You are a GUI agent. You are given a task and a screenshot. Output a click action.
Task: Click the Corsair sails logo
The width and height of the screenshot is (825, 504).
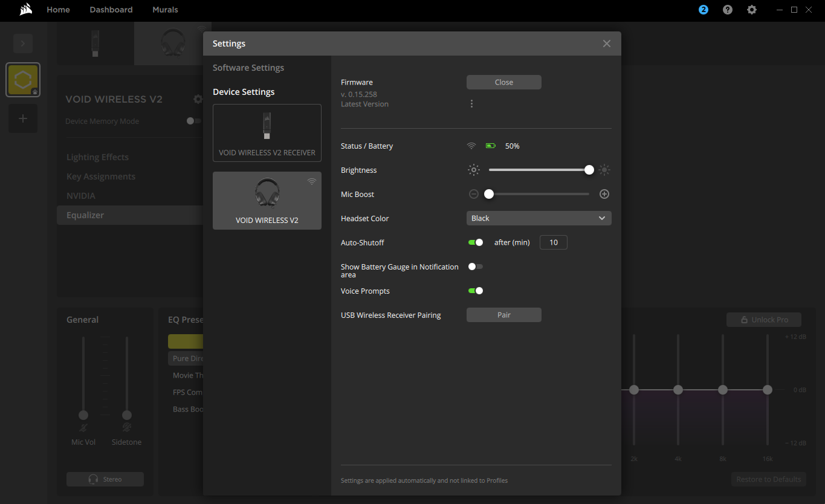click(25, 10)
